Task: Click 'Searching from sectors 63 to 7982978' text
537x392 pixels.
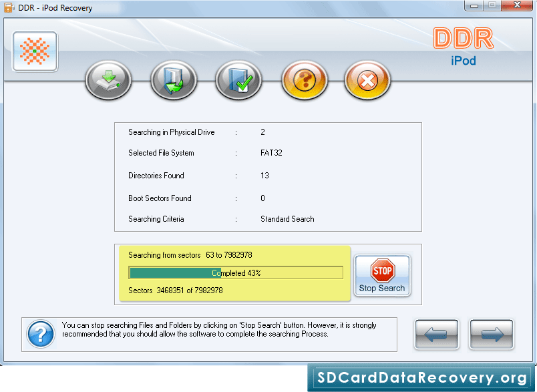Action: (190, 255)
